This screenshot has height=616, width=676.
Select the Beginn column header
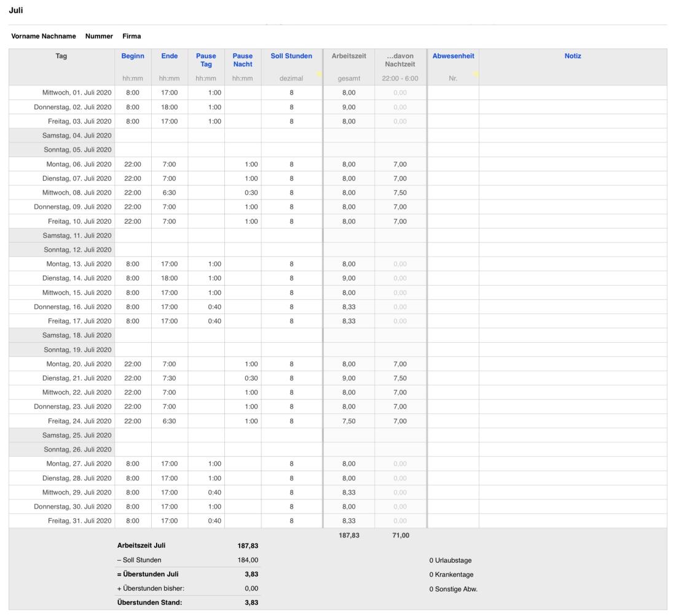[x=133, y=56]
